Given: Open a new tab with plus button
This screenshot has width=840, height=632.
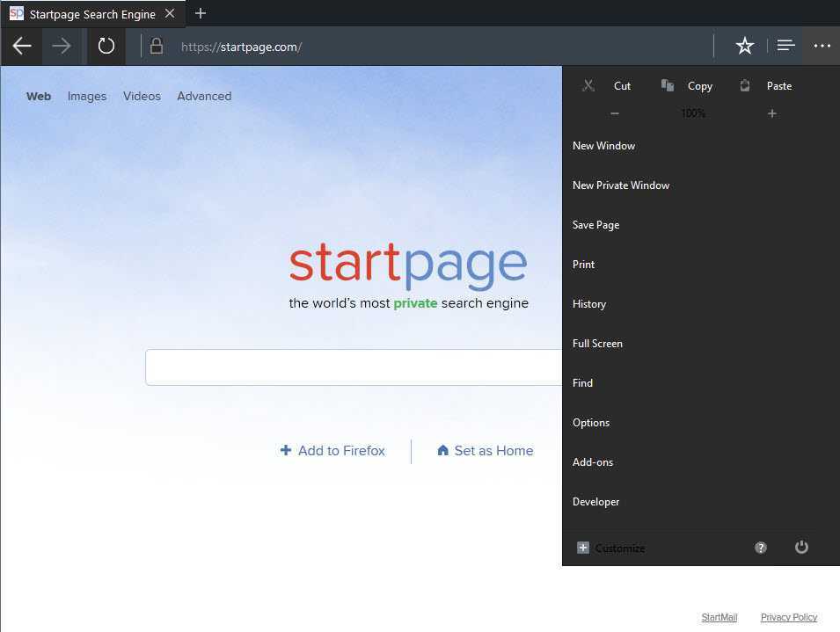Looking at the screenshot, I should click(x=201, y=13).
